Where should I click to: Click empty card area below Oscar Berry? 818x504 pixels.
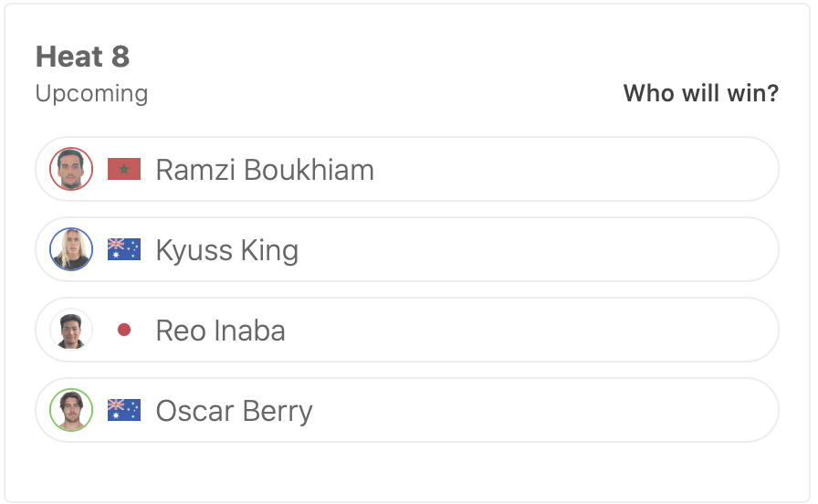pos(407,471)
